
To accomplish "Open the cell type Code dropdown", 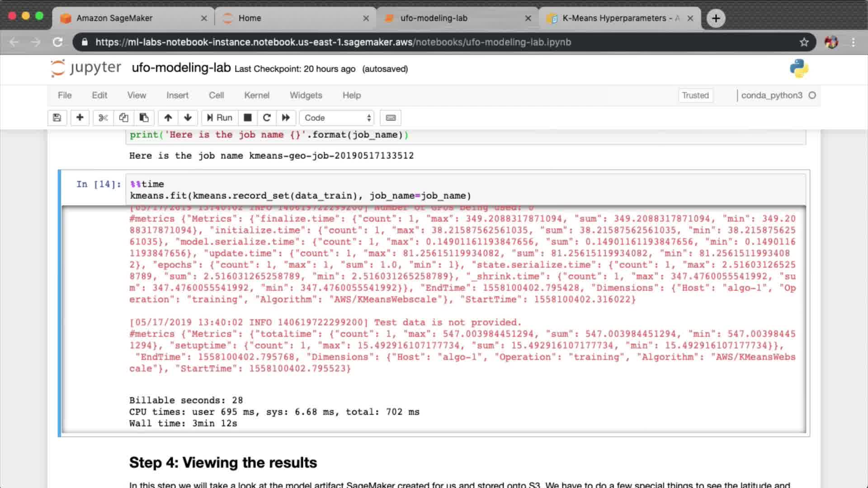I will pyautogui.click(x=337, y=118).
